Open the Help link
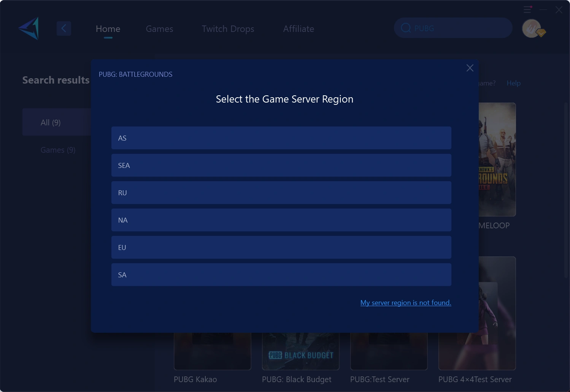Image resolution: width=570 pixels, height=392 pixels. point(513,83)
